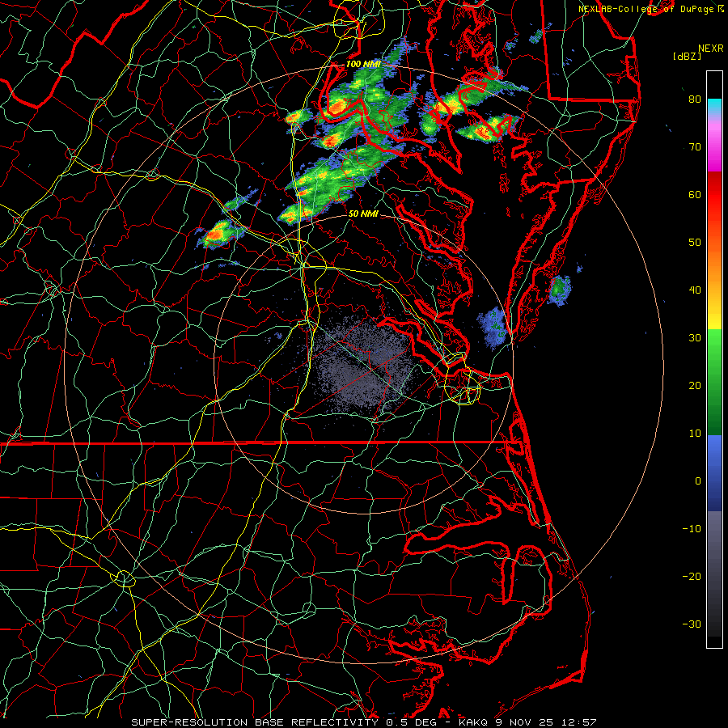Click the -30 dBZ scale value
This screenshot has width=728, height=728.
pos(692,624)
